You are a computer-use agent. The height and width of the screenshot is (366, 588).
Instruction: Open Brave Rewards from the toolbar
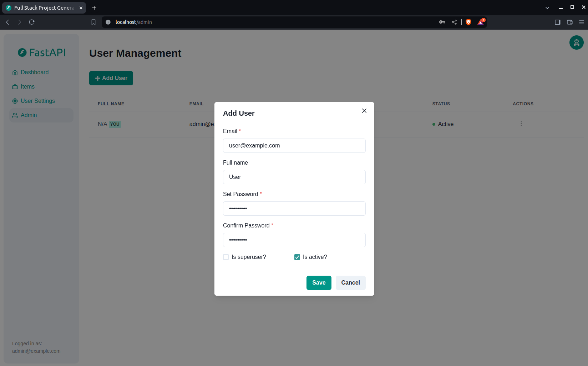pyautogui.click(x=481, y=22)
